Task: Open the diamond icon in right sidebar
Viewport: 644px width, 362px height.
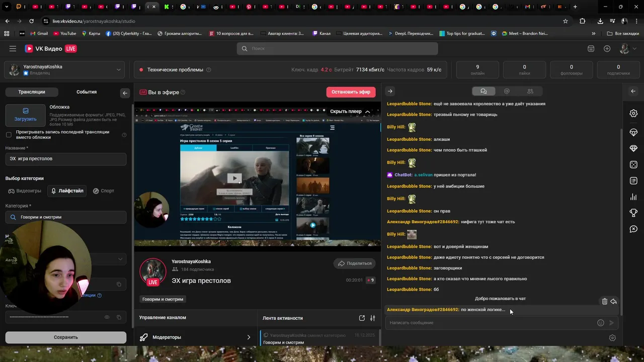Action: 633,148
